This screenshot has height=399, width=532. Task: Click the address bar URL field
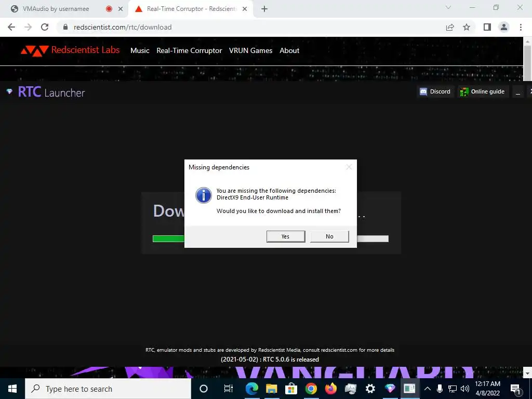251,27
